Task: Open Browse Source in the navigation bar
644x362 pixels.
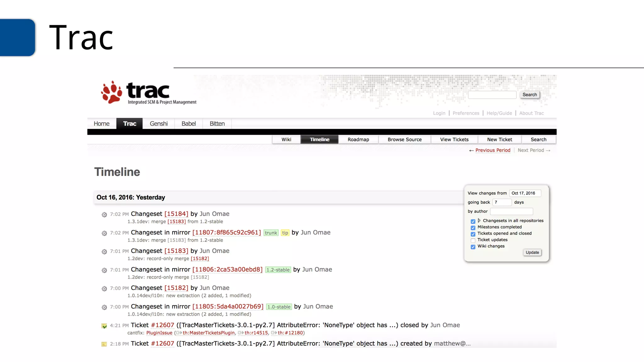Action: coord(405,140)
